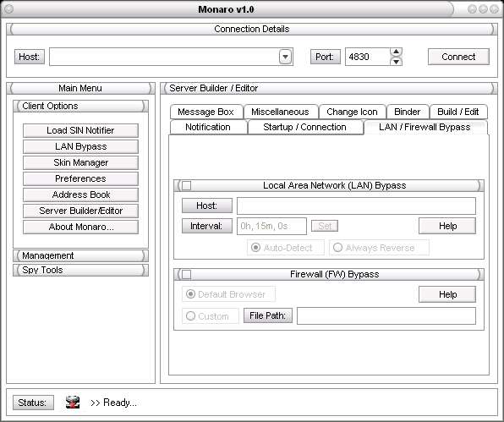504x422 pixels.
Task: Enable Local Area Network Bypass checkbox
Action: pos(186,185)
